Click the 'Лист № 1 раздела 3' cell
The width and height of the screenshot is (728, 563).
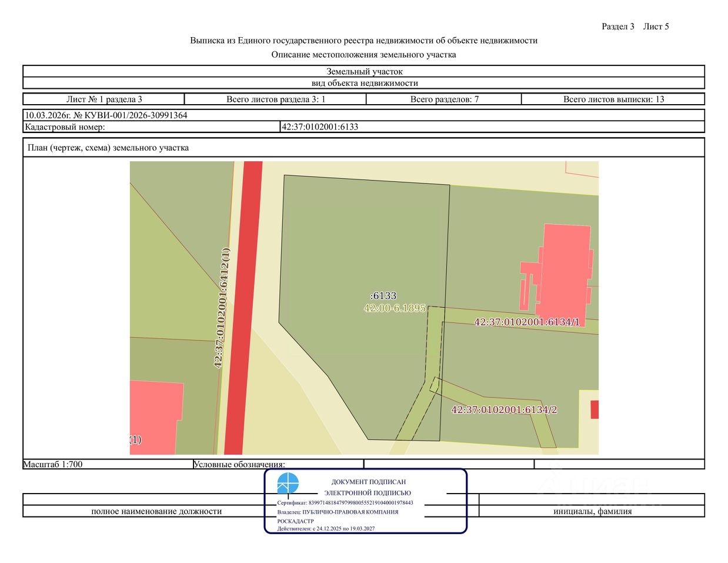(x=104, y=99)
